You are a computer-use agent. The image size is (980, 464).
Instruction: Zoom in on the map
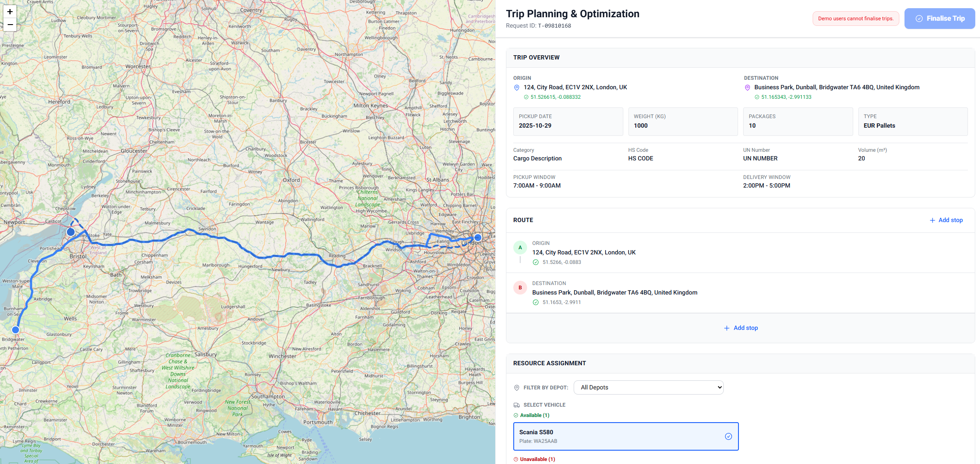click(x=9, y=11)
